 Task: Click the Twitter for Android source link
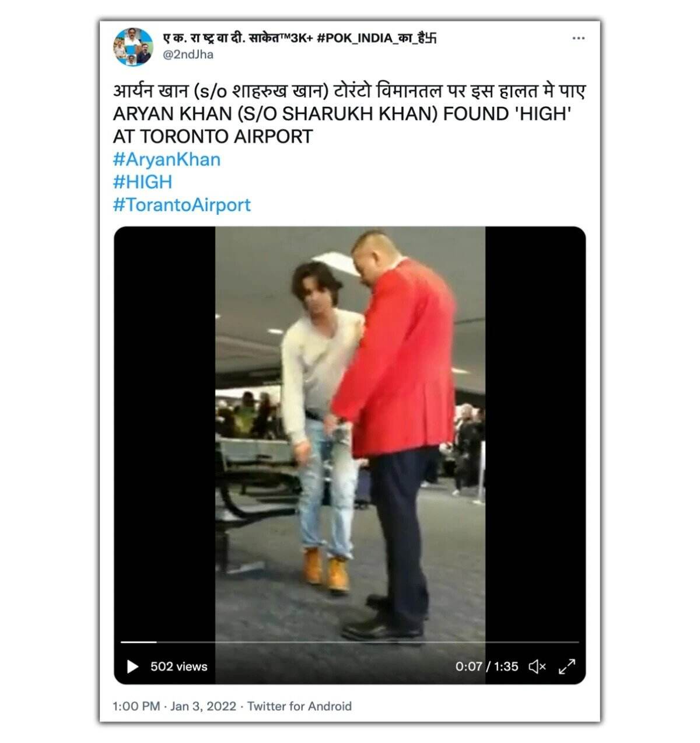point(299,706)
